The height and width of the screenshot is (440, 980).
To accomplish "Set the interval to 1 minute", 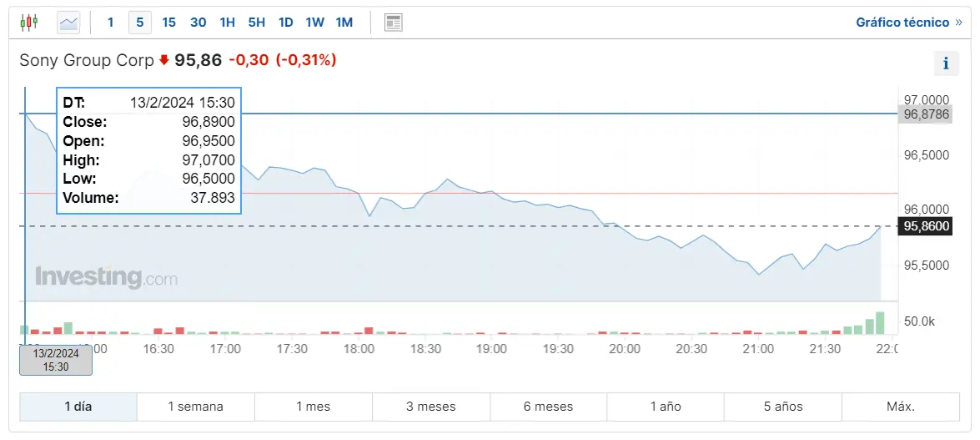I will (x=110, y=23).
